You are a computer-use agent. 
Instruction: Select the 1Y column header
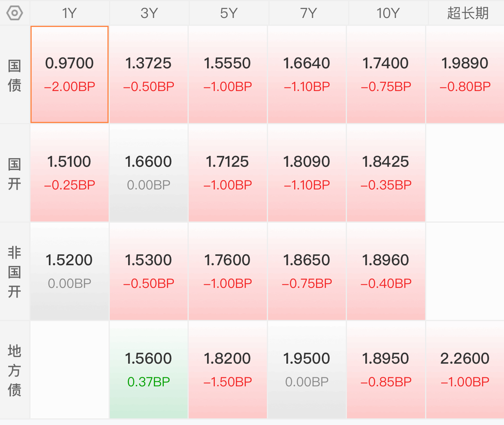click(70, 13)
